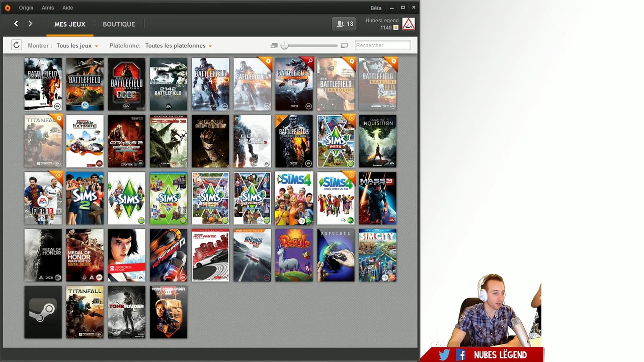Expand the Toutes les plateformes dropdown
The width and height of the screenshot is (644, 362).
(179, 46)
